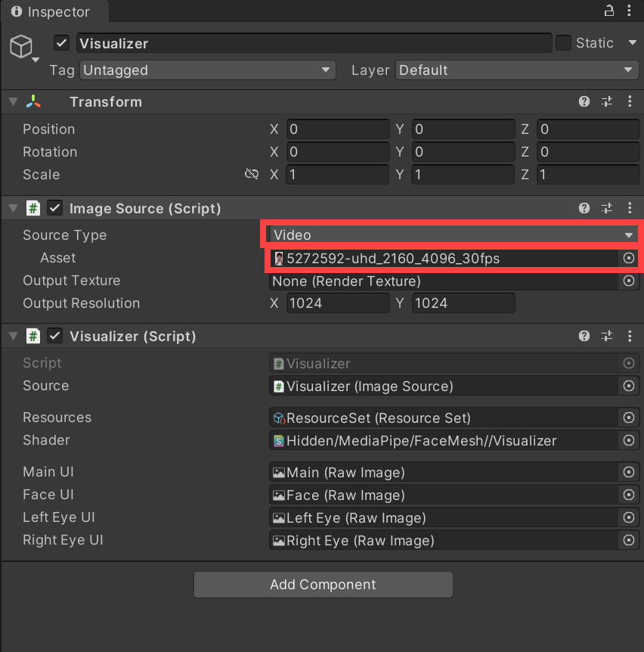The height and width of the screenshot is (652, 644).
Task: Click the Position X field
Action: [338, 129]
